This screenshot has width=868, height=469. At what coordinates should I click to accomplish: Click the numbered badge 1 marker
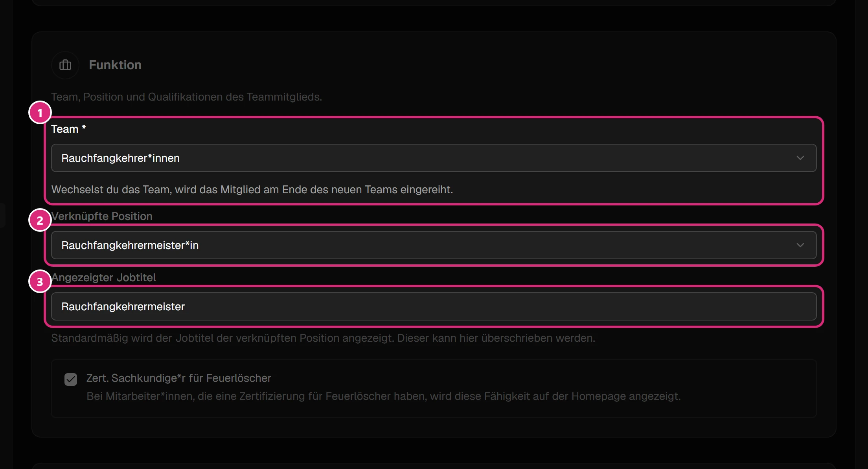[40, 113]
